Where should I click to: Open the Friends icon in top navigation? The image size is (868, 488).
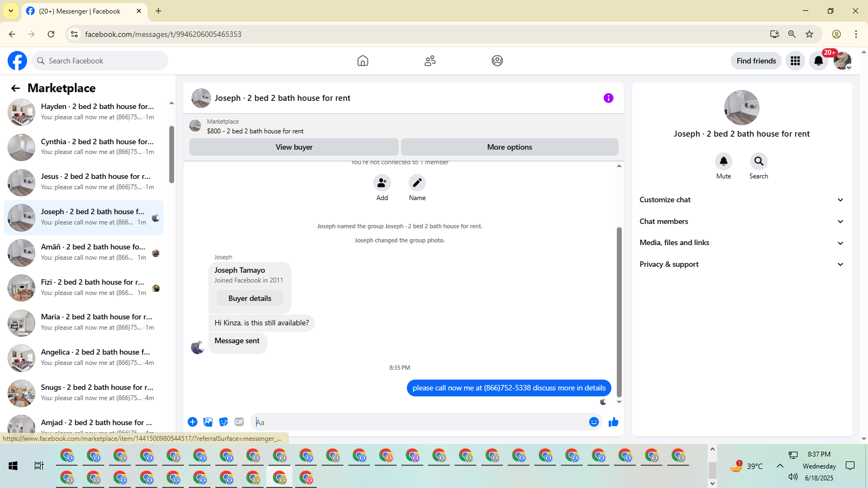[x=430, y=61]
